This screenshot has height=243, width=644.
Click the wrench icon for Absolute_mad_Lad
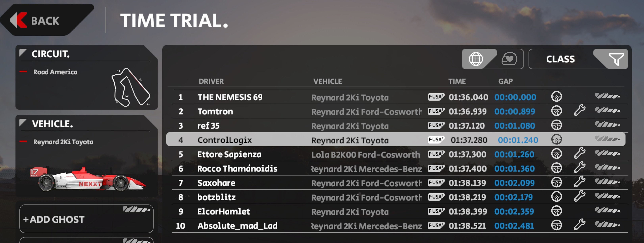(x=579, y=225)
